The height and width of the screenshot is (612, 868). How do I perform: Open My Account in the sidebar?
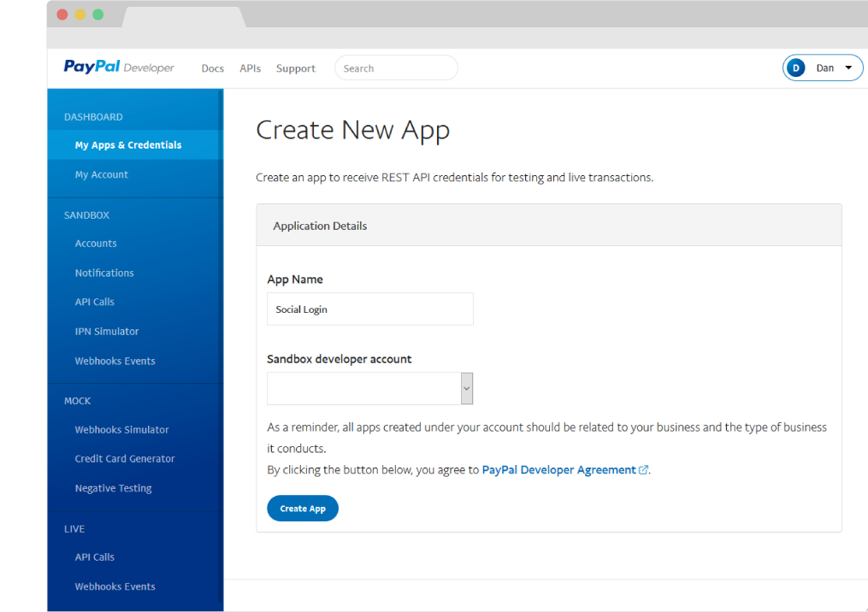click(x=102, y=174)
